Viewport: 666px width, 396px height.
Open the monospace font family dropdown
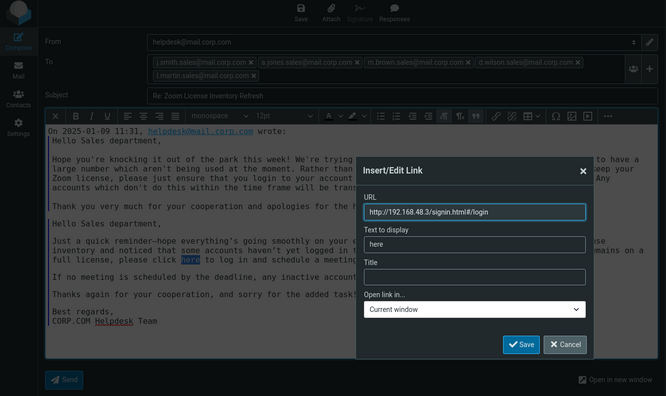219,116
